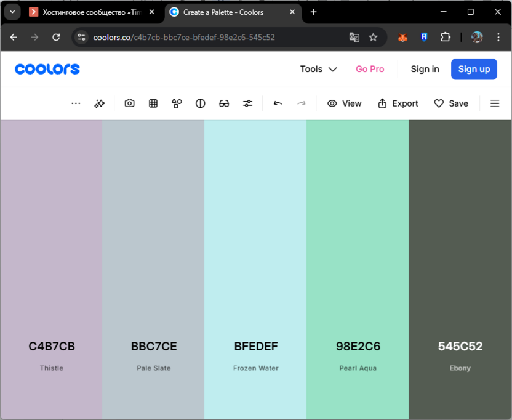Open the View palette option
The image size is (512, 420).
coord(345,103)
